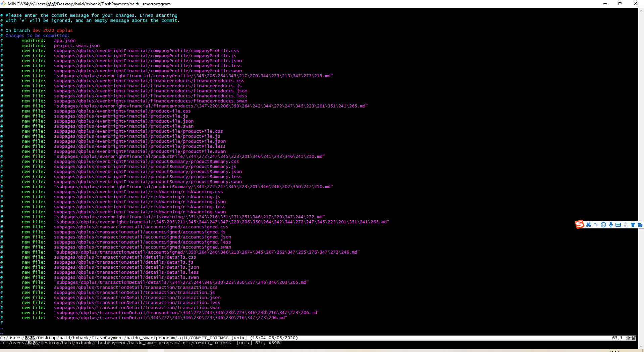
Task: Click the scrollbar down arrow of the terminal
Action: point(641,347)
